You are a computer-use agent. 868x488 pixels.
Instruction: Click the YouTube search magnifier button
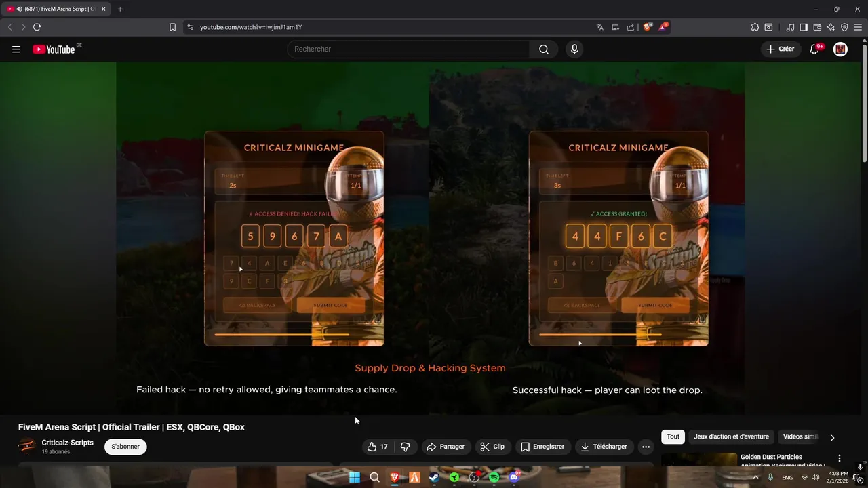(544, 49)
